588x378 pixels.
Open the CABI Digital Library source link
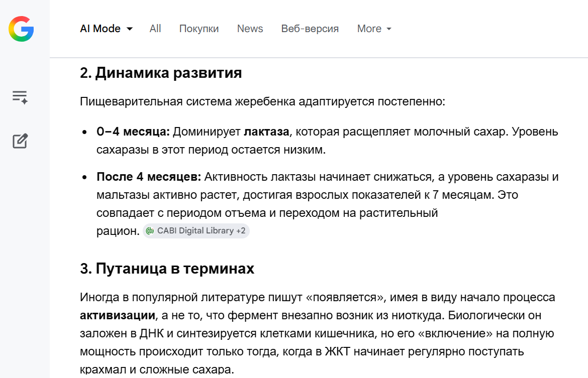(x=195, y=231)
